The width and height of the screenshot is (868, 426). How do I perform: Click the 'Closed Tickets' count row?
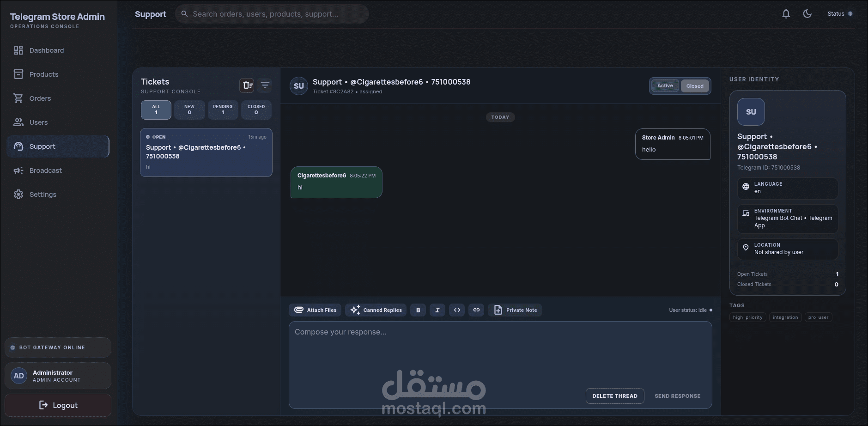[788, 284]
